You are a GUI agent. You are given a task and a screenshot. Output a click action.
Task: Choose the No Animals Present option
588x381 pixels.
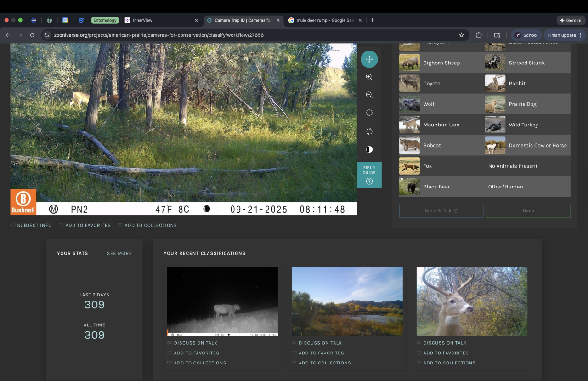(513, 166)
